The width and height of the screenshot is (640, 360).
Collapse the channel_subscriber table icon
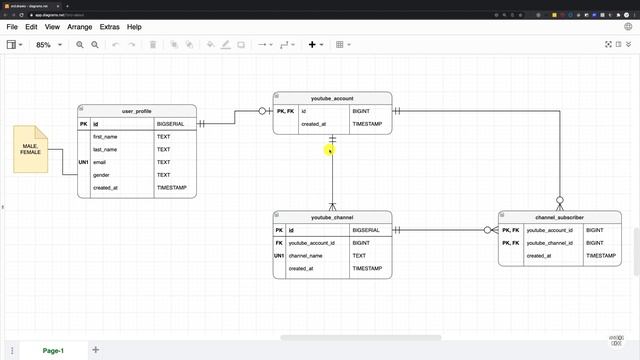click(x=502, y=215)
